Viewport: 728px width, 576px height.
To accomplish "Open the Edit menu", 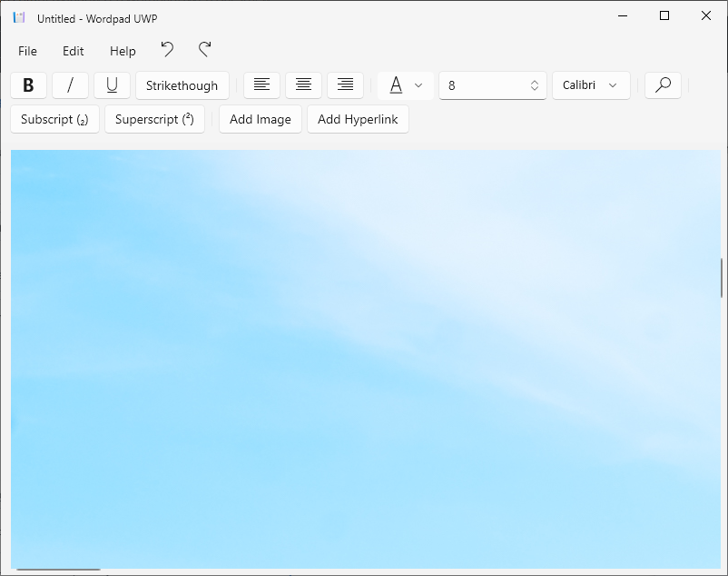I will (x=73, y=51).
